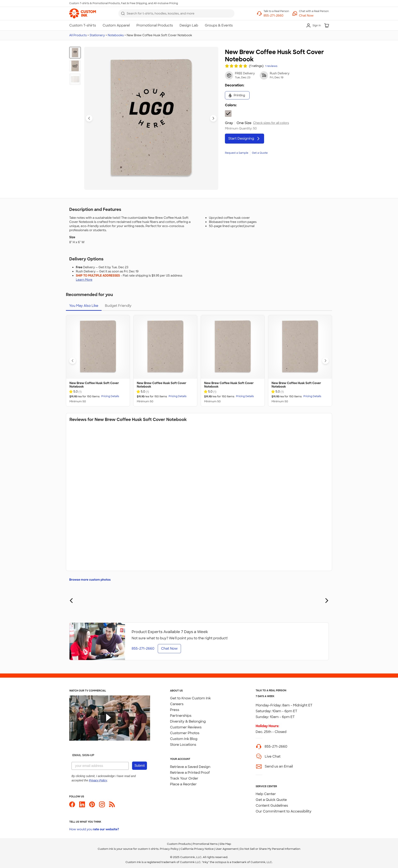Open Custom T-shirts menu
The height and width of the screenshot is (868, 398).
pos(83,25)
